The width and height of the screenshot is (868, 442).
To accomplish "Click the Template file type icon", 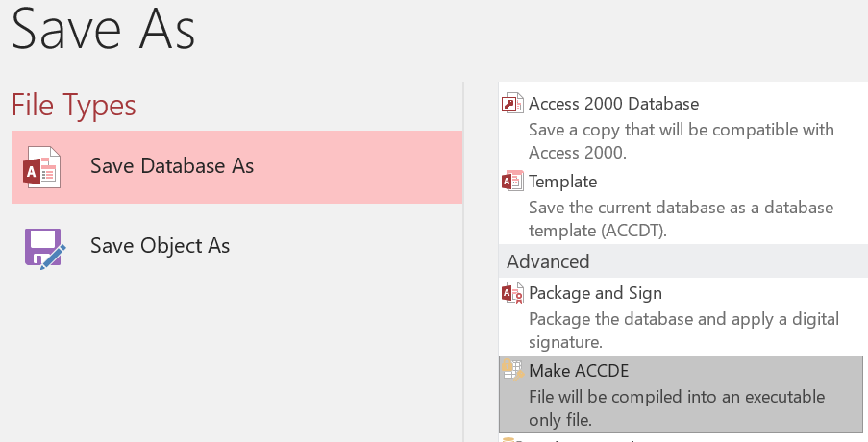I will click(512, 181).
